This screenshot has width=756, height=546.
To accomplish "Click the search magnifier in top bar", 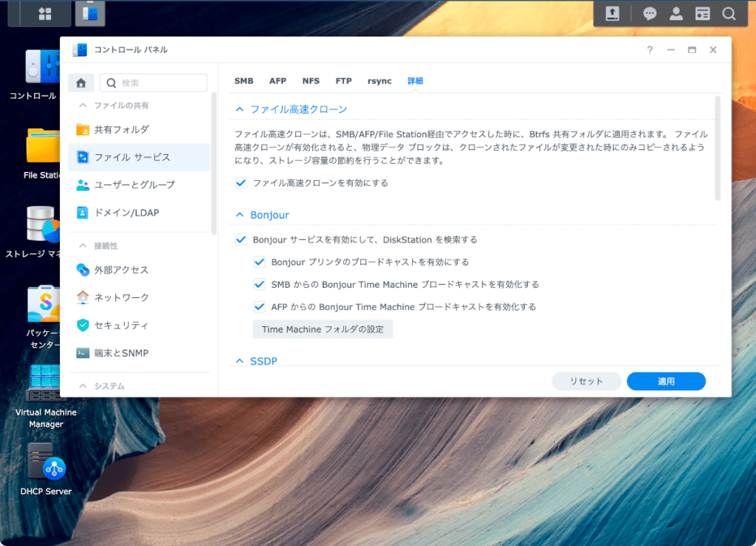I will click(729, 13).
